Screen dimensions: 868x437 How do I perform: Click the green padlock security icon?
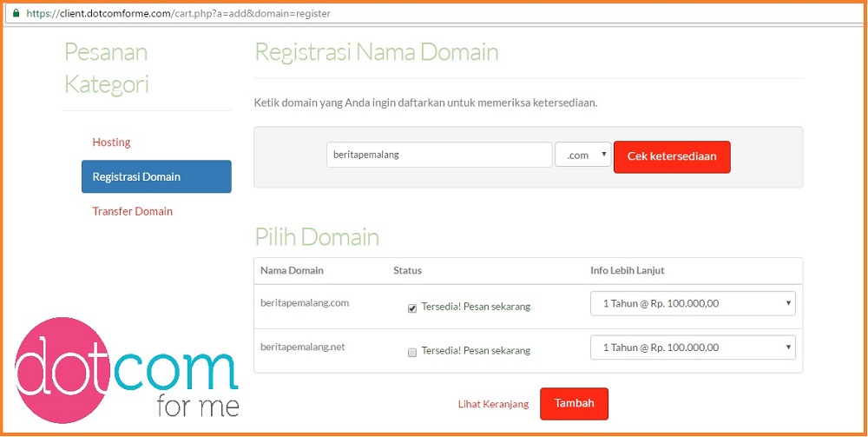coord(16,13)
